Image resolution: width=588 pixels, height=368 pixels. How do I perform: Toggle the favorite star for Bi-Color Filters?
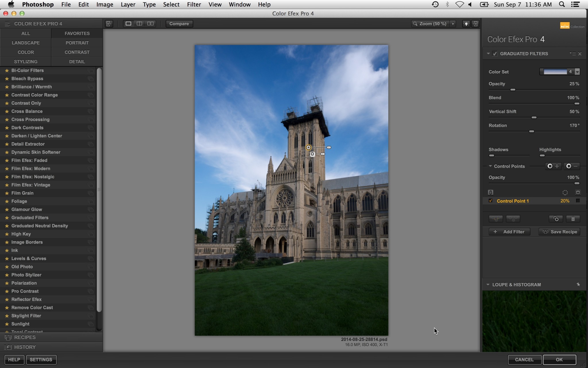(x=7, y=70)
